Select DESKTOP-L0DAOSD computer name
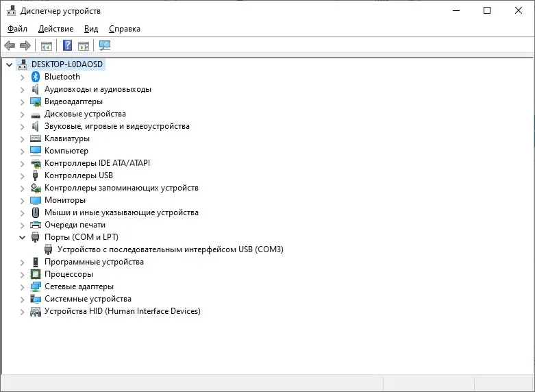 point(67,64)
